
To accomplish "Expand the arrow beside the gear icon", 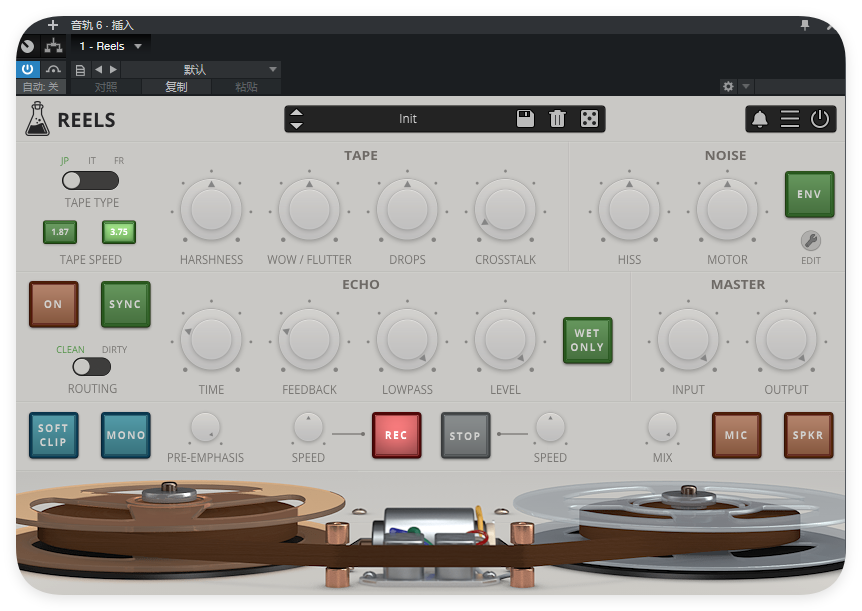I will point(746,86).
